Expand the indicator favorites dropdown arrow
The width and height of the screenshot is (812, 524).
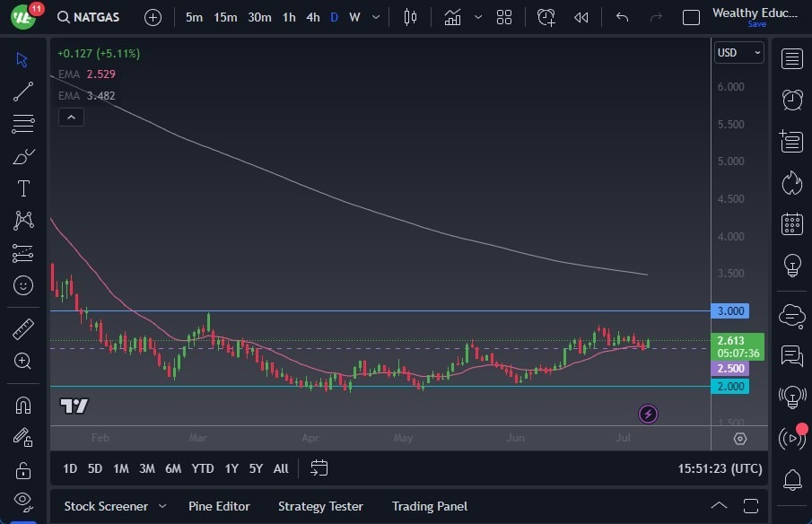click(478, 17)
